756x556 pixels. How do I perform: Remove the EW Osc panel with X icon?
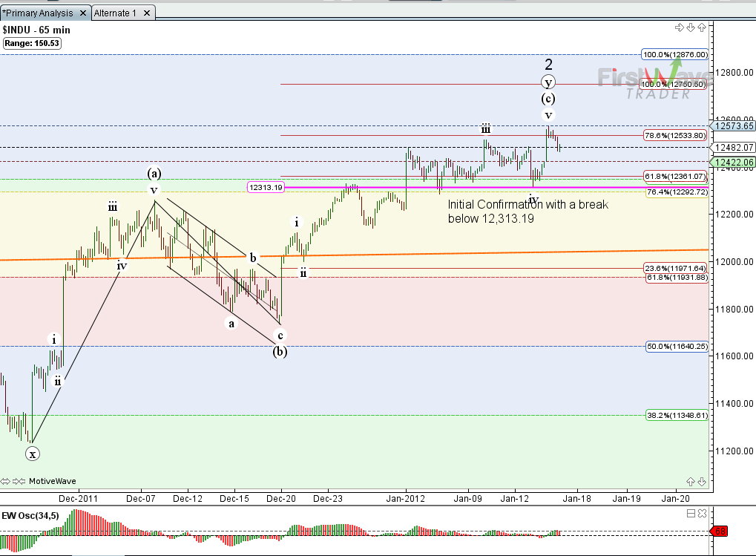pyautogui.click(x=702, y=513)
